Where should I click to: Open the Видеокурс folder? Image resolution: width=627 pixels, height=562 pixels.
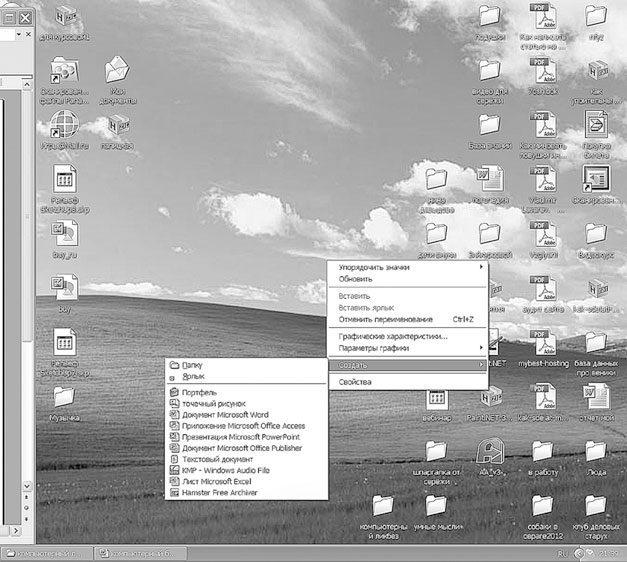(x=596, y=234)
